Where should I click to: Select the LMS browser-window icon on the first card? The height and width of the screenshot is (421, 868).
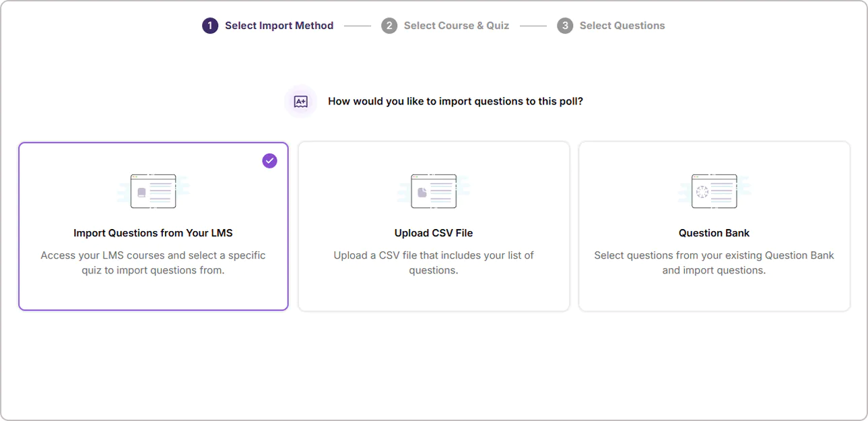click(x=153, y=191)
